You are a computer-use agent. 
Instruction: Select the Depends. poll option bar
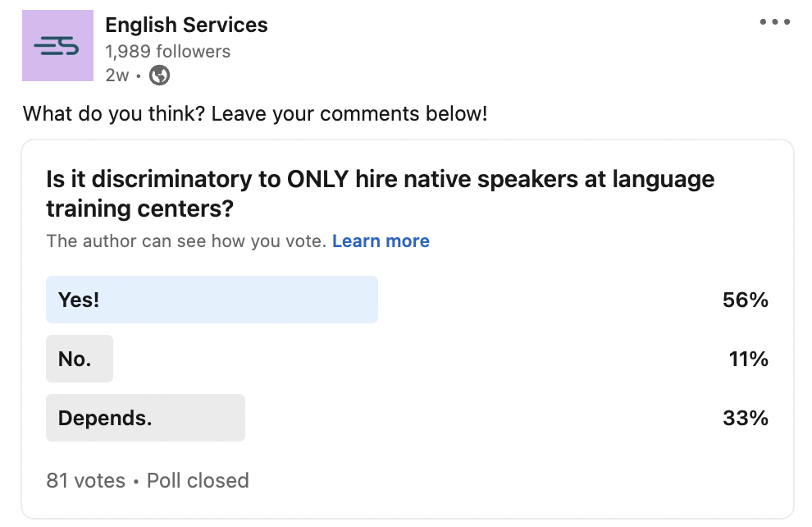pyautogui.click(x=145, y=418)
